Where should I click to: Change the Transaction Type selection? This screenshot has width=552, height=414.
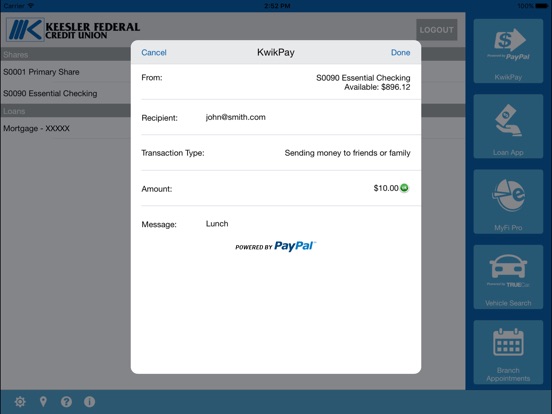pos(276,153)
